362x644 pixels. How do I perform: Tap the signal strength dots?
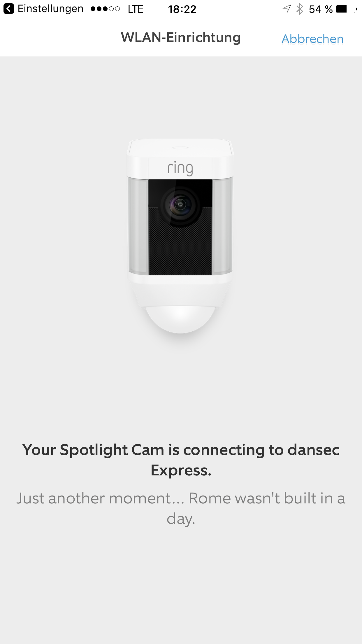(105, 9)
